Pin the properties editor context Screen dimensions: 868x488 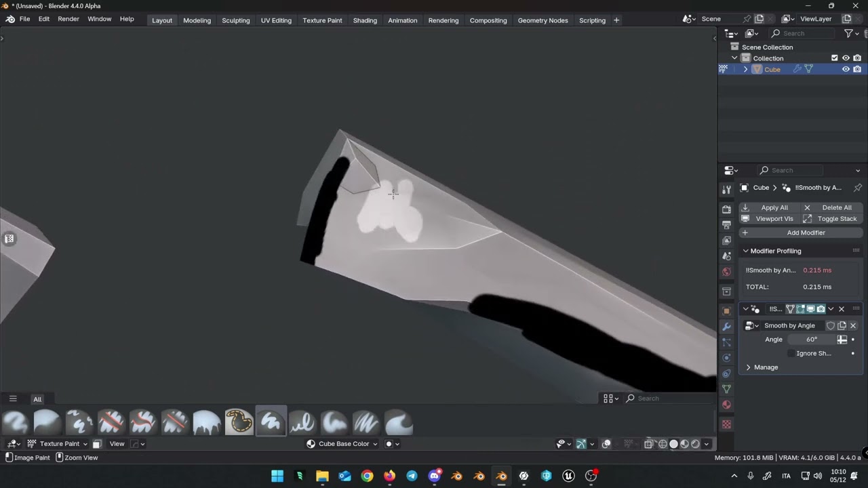coord(857,188)
